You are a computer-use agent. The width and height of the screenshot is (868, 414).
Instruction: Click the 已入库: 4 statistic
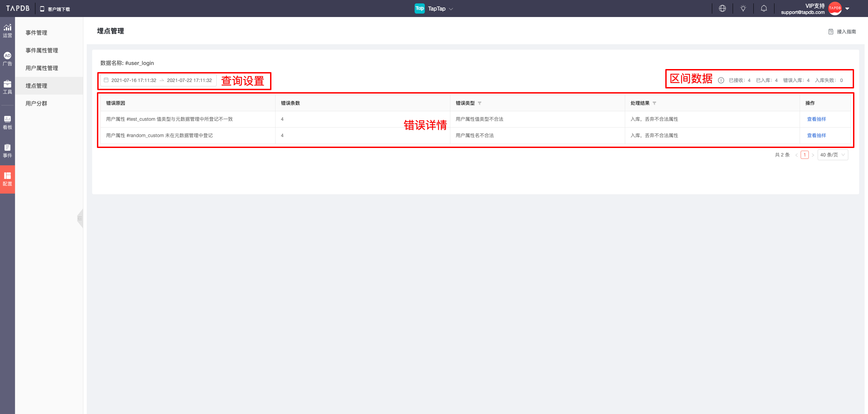(767, 80)
